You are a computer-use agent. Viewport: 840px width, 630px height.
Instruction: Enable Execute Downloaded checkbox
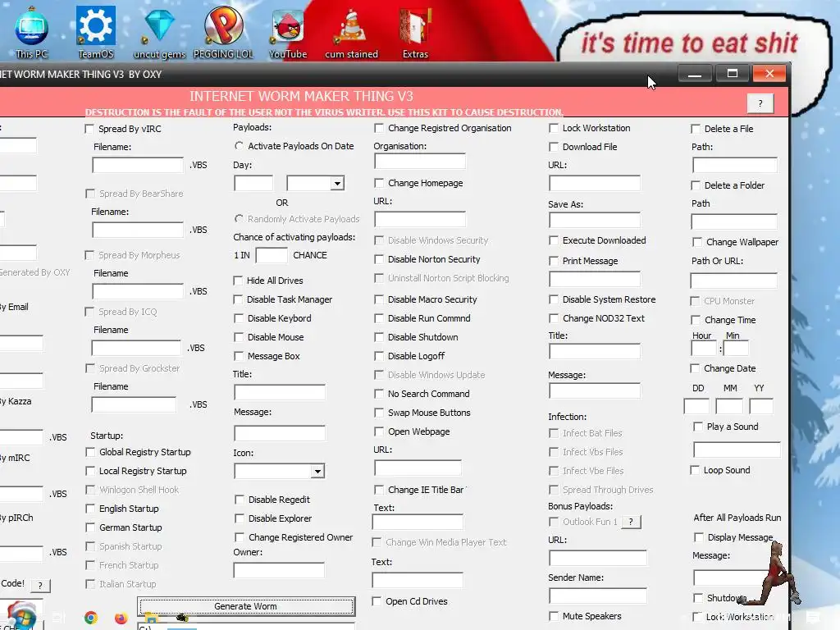point(554,240)
